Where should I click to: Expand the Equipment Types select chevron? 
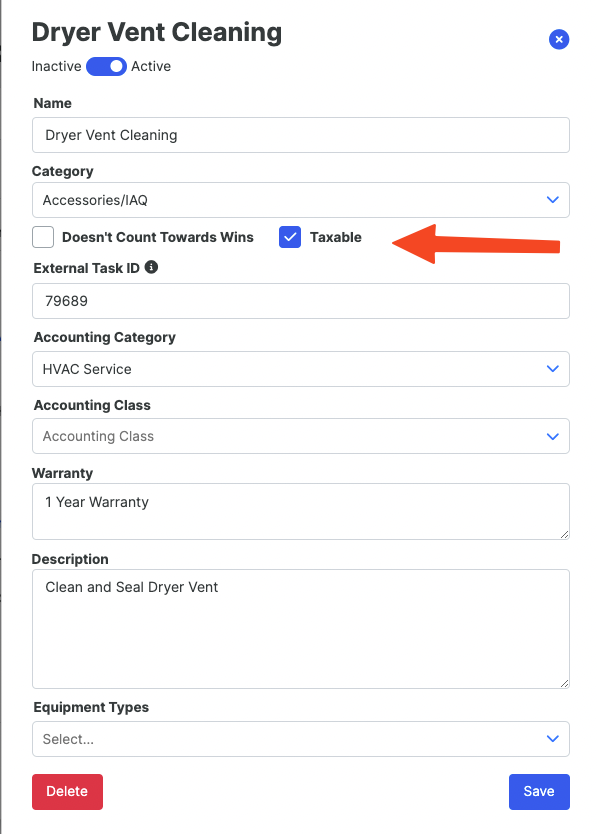pos(553,739)
